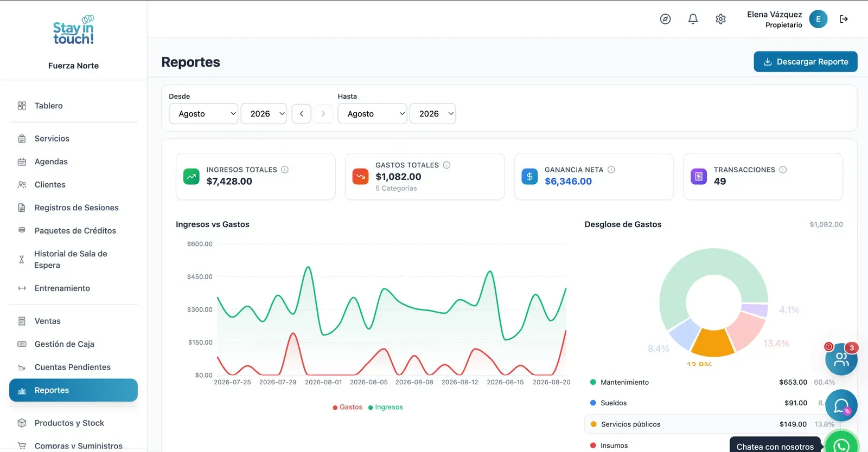Open the Desde year dropdown
This screenshot has width=868, height=452.
(264, 114)
